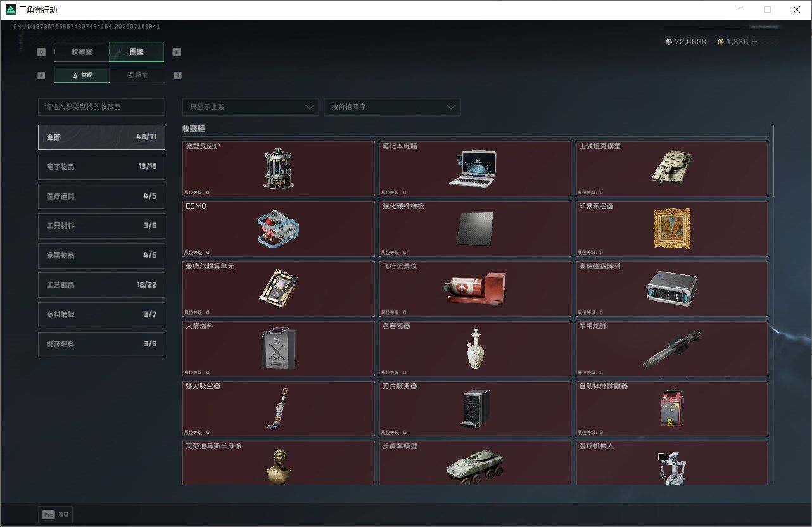812x527 pixels.
Task: View the 印象派名画 framed painting icon
Action: (671, 229)
